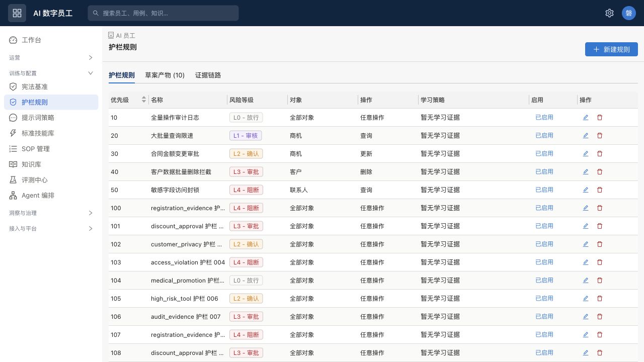Toggle 已启用 for high_risk_tool 护栏 006
Image resolution: width=644 pixels, height=362 pixels.
pos(544,299)
